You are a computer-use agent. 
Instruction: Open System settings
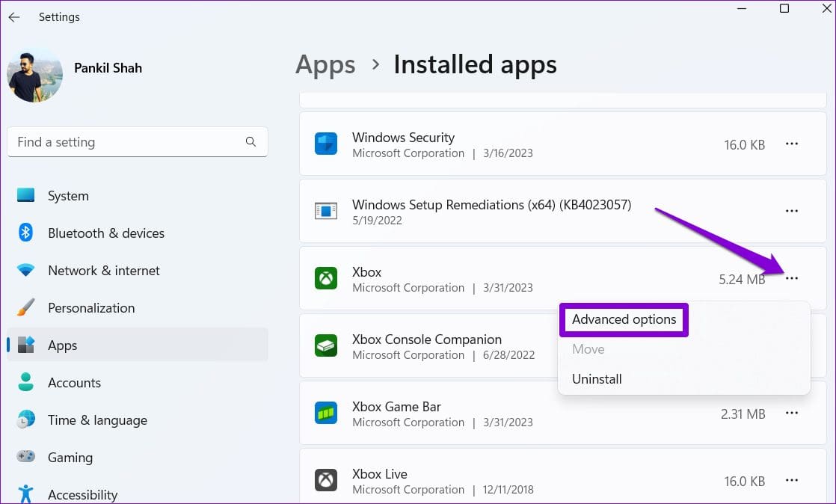pyautogui.click(x=137, y=196)
